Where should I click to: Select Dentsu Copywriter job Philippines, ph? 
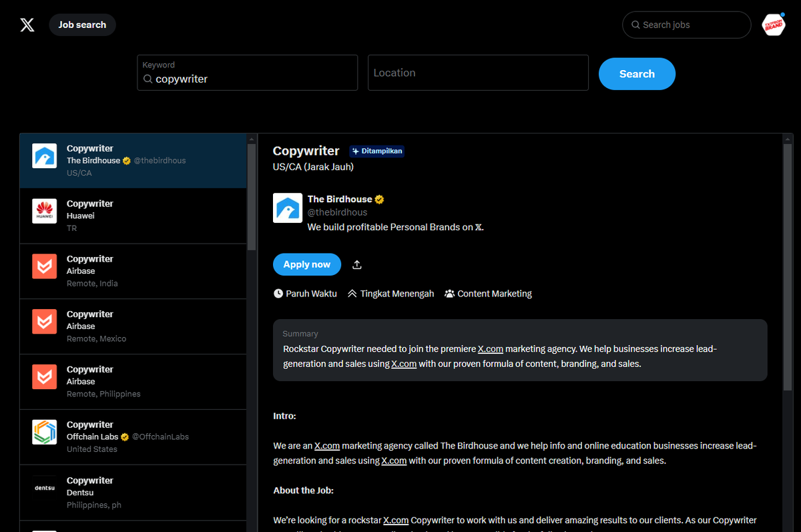[133, 493]
